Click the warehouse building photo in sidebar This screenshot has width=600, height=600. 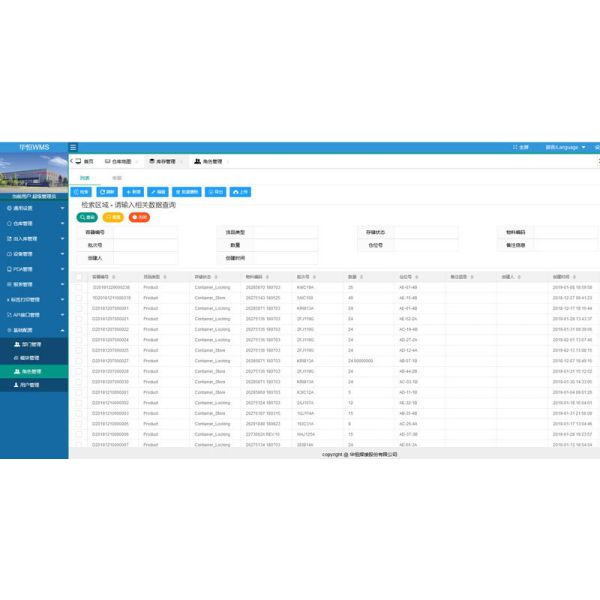click(34, 172)
